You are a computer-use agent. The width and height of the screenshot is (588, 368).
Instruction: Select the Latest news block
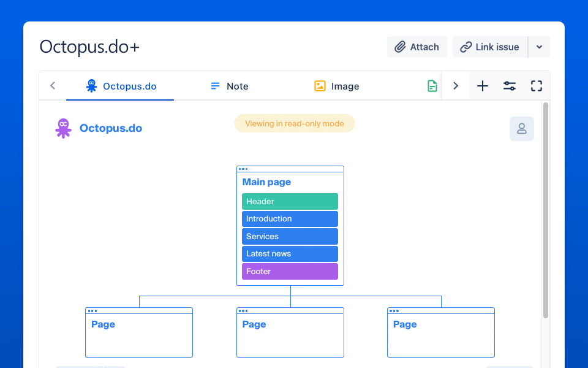tap(290, 254)
